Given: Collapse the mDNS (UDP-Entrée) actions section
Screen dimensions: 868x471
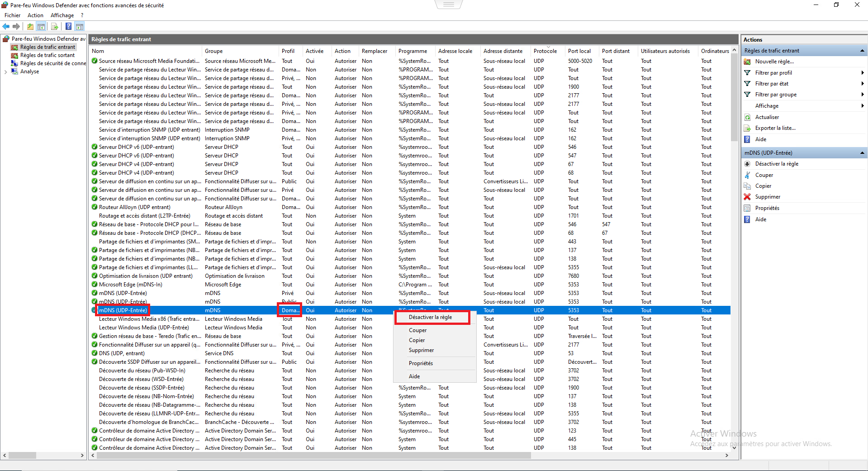Looking at the screenshot, I should [862, 153].
